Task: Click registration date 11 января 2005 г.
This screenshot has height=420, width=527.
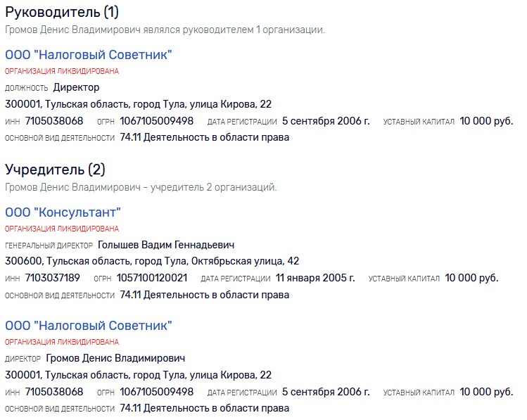Action: [x=315, y=278]
